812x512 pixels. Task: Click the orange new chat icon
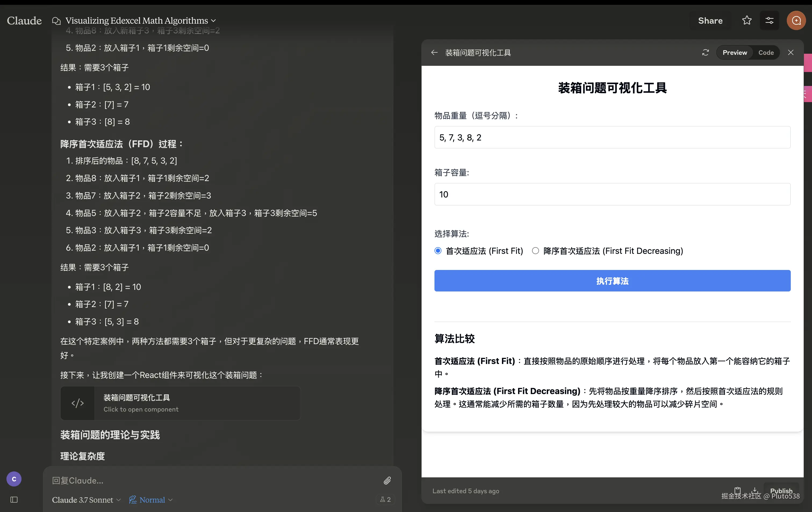[x=796, y=21]
